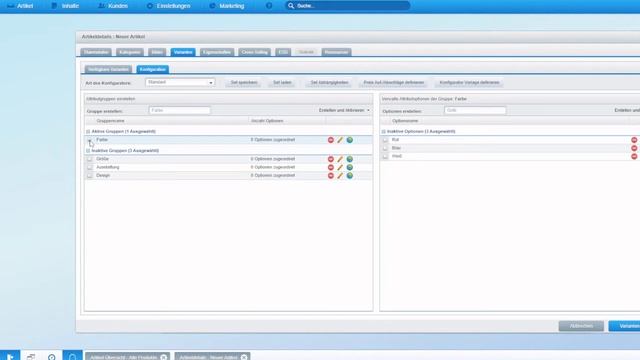The width and height of the screenshot is (640, 360).
Task: Switch to the Cross-Selling tab
Action: [x=255, y=52]
